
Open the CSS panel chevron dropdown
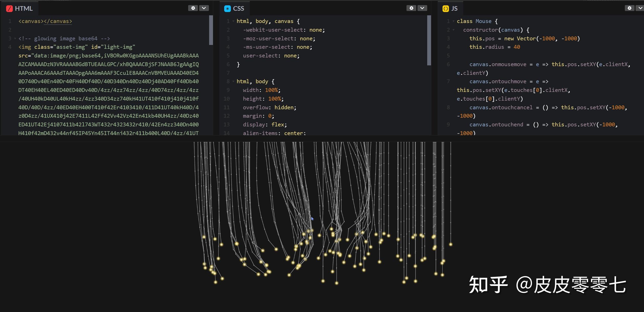tap(422, 8)
